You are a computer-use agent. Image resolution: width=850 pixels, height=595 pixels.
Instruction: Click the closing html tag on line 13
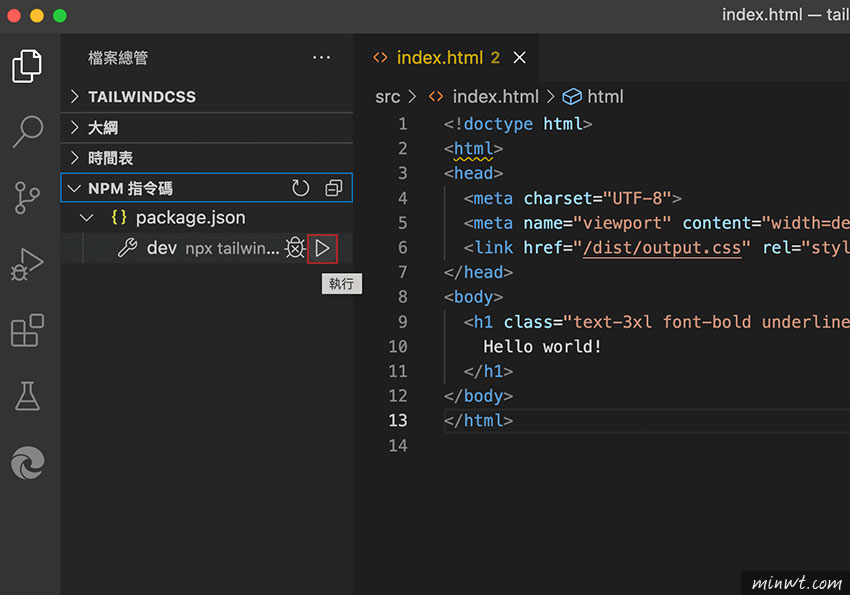click(478, 421)
